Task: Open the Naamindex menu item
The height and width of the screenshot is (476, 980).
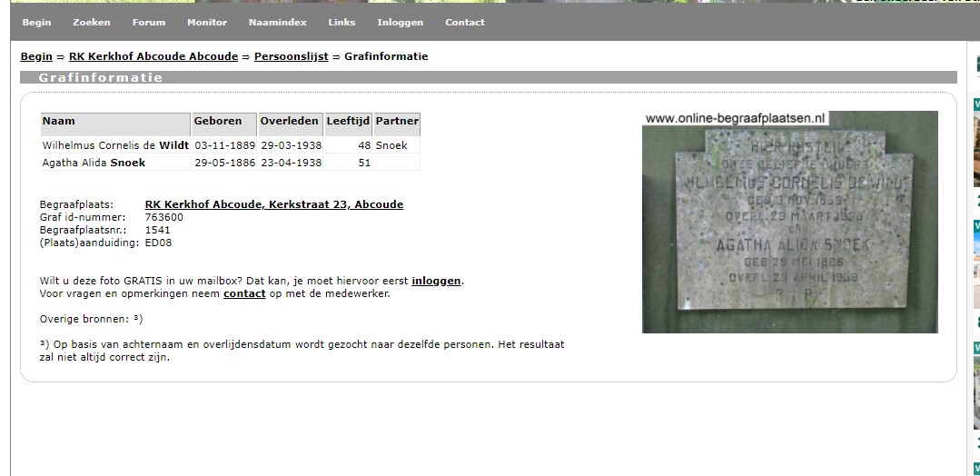Action: coord(277,23)
